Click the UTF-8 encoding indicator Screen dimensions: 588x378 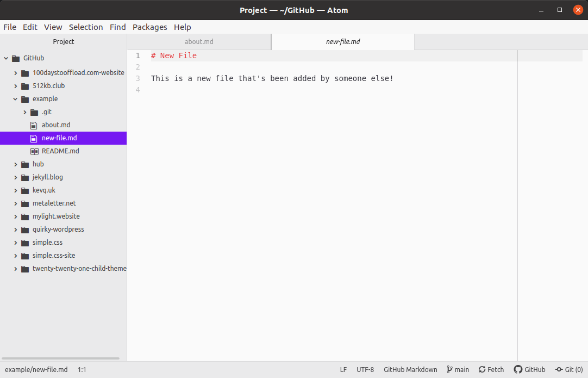point(365,369)
